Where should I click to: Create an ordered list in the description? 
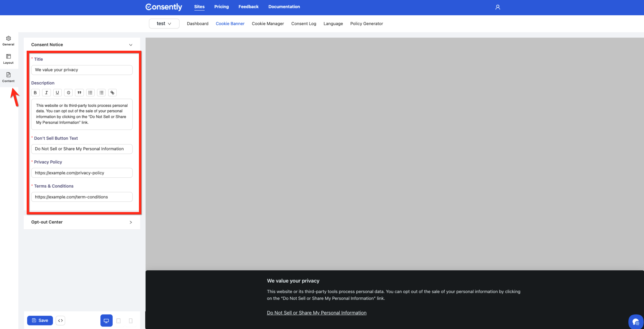point(90,92)
